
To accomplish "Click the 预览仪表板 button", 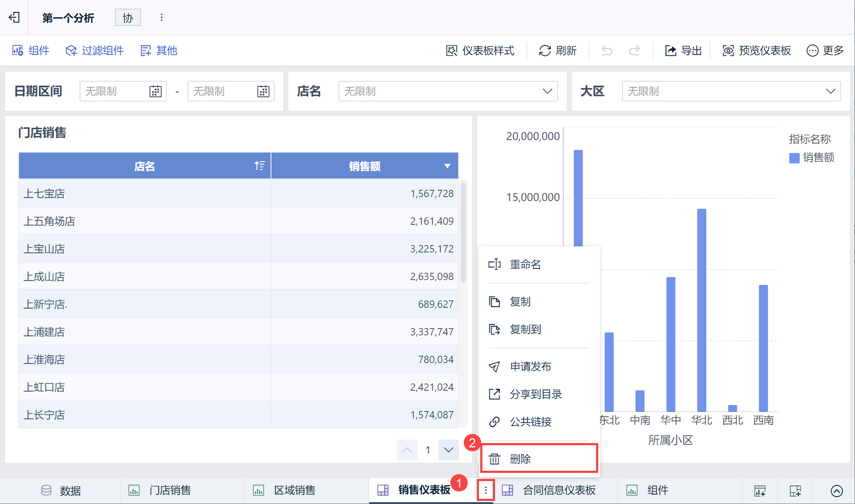I will coord(756,51).
